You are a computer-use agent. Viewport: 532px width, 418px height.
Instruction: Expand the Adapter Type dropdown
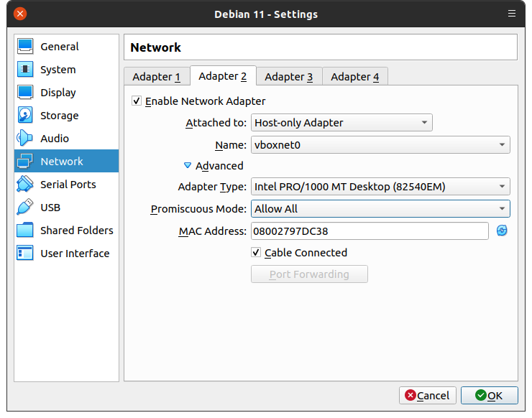(380, 187)
